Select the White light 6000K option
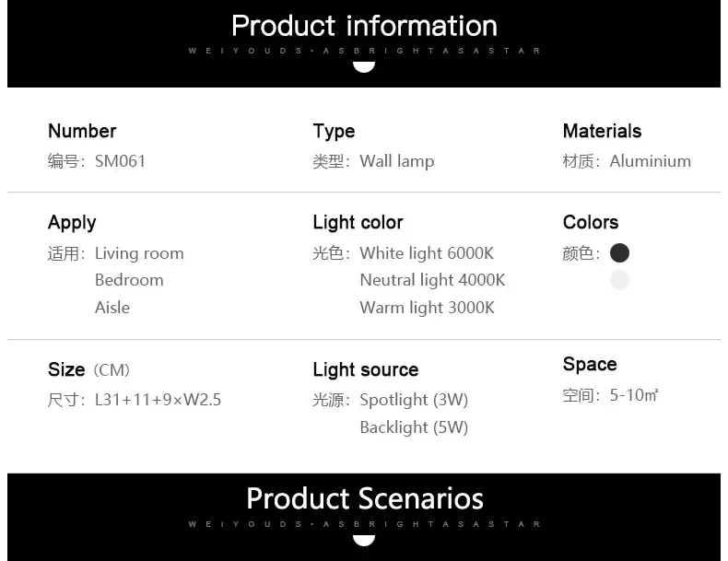This screenshot has width=728, height=561. (427, 253)
